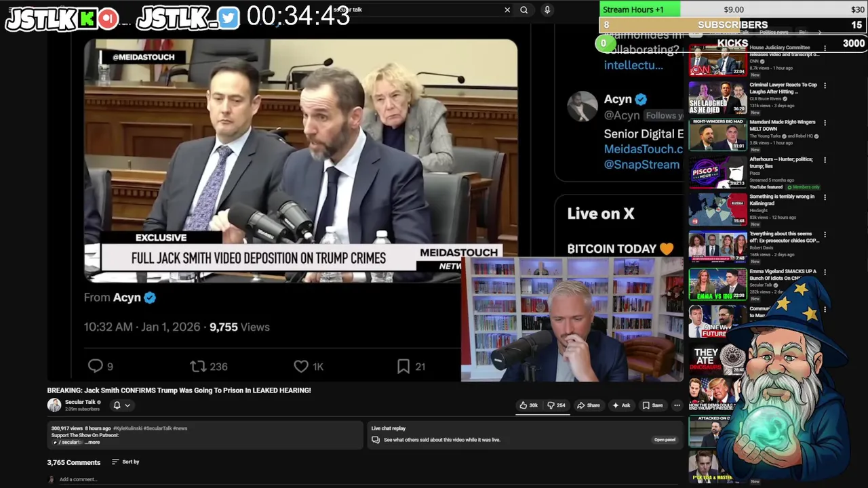Open the 'They Ate Dinosaurs' video thumbnail
The width and height of the screenshot is (868, 488).
point(717,359)
